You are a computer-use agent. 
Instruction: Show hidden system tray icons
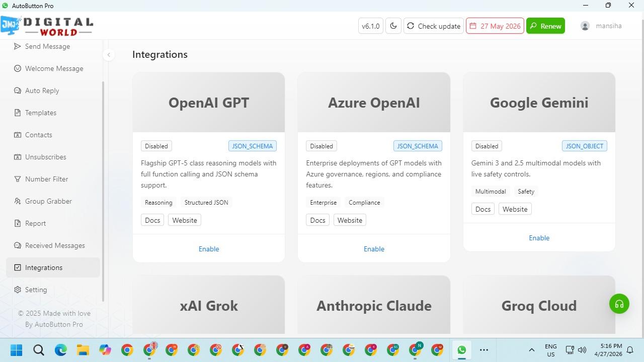[x=531, y=350]
